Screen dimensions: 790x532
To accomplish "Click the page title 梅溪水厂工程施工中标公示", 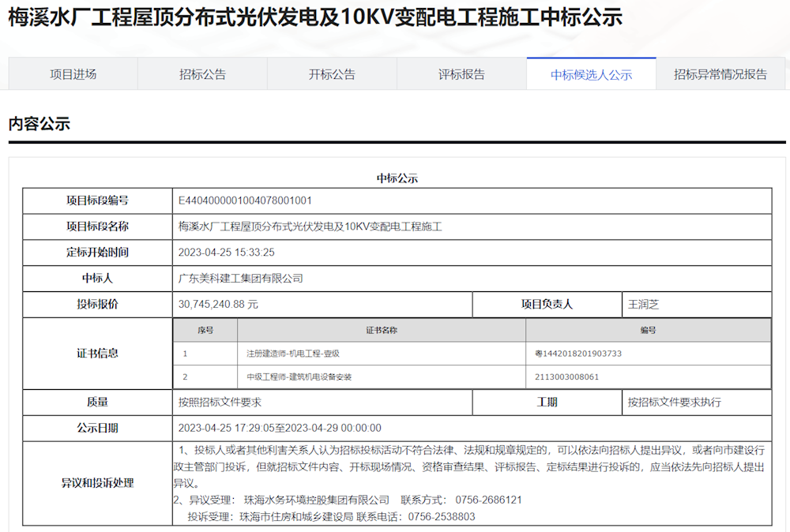I will click(314, 21).
